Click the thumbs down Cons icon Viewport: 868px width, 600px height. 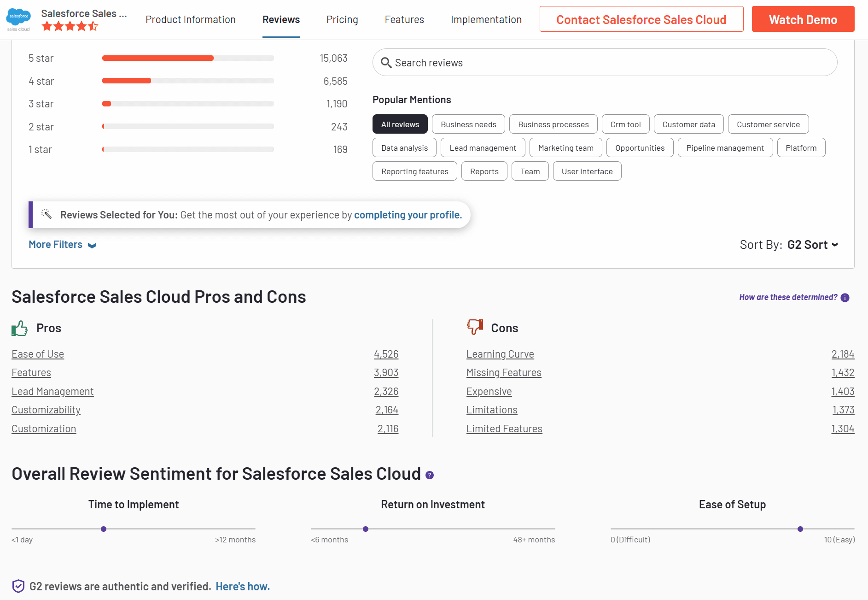[x=474, y=327]
